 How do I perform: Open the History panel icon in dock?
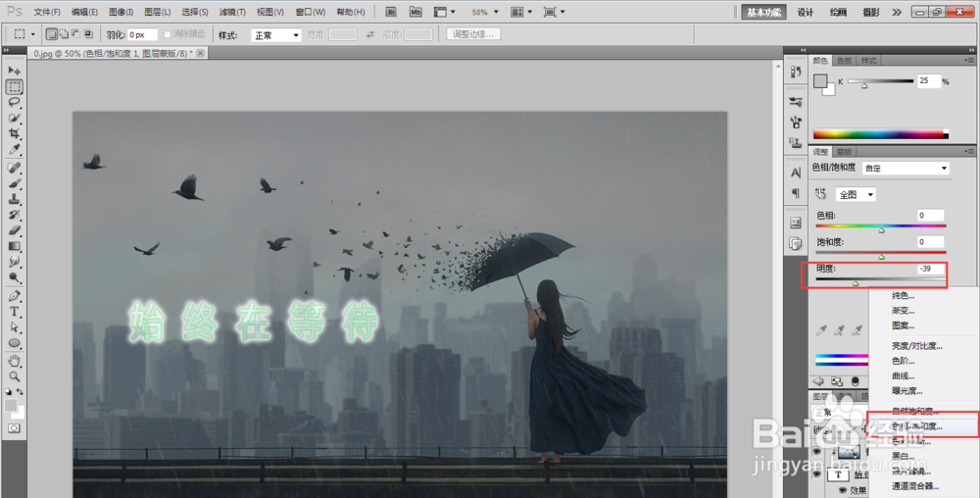point(796,72)
